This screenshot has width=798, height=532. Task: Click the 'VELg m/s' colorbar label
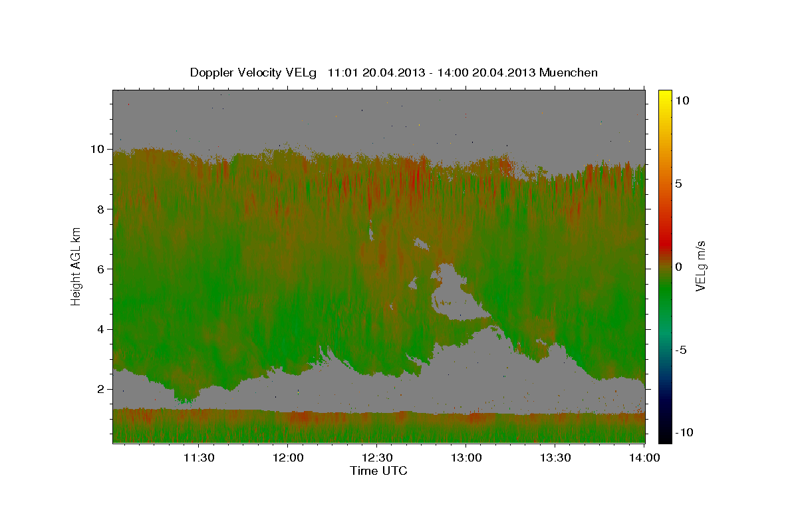pos(700,266)
